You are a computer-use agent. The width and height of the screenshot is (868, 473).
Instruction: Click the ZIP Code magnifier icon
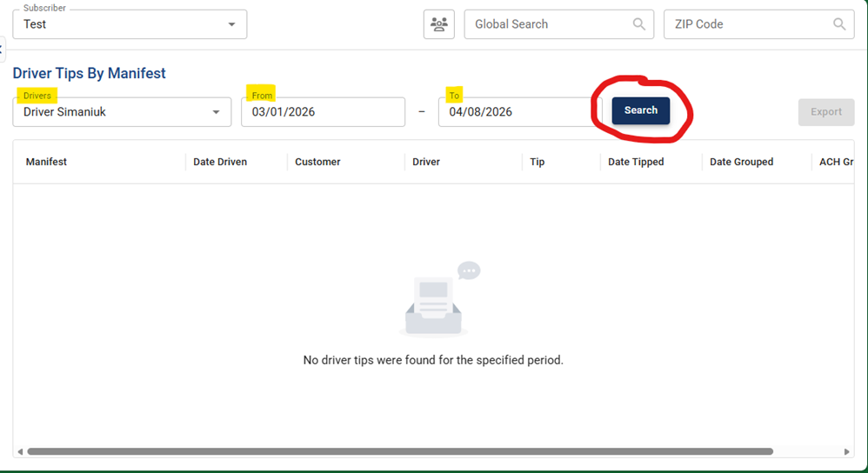click(839, 24)
